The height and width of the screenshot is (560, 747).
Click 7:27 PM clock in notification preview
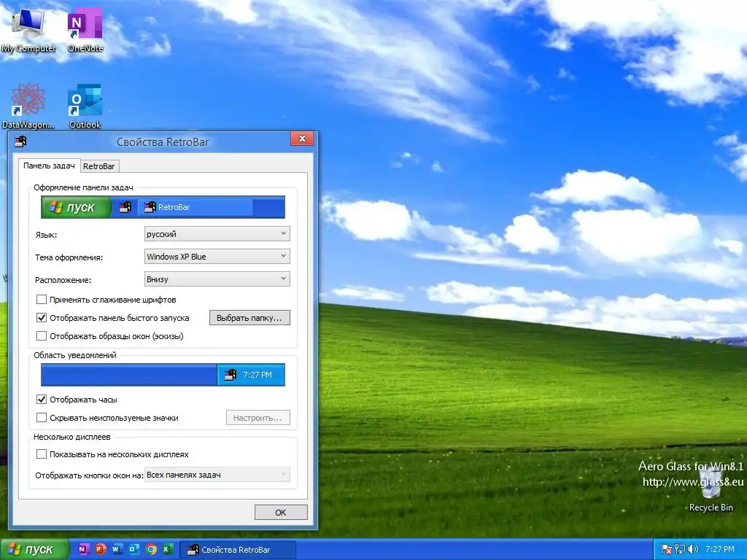pyautogui.click(x=258, y=375)
